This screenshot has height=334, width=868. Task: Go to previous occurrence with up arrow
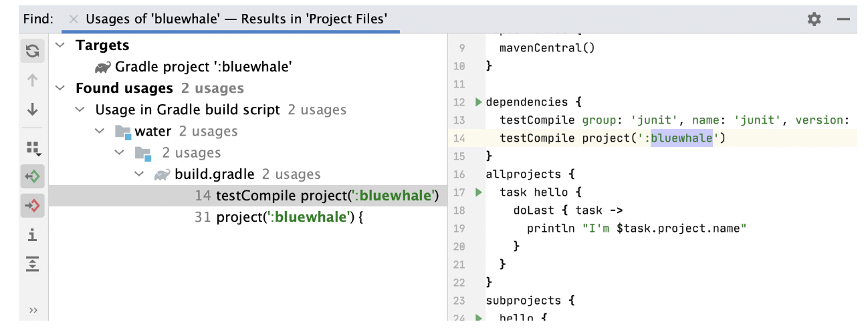[x=32, y=81]
